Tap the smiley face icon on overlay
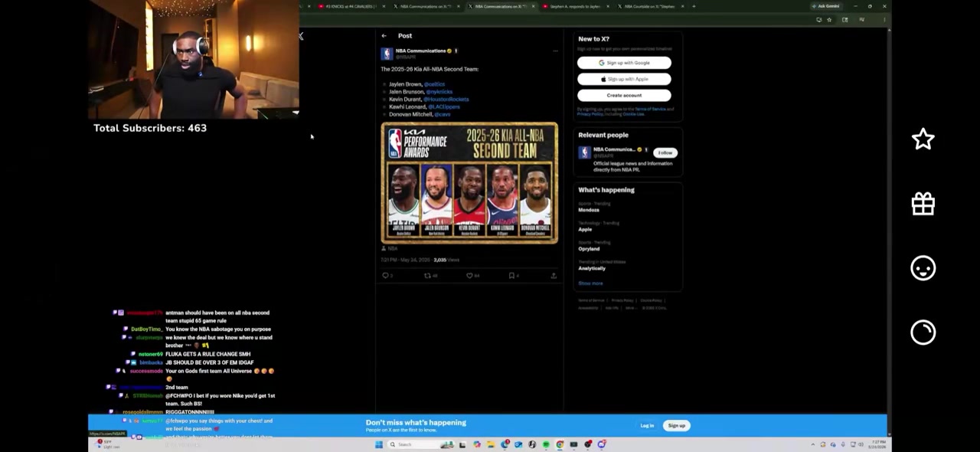Viewport: 980px width, 452px height. tap(923, 268)
